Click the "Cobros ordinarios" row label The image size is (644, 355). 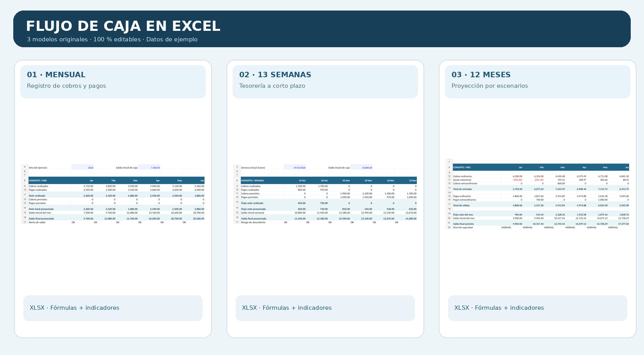[x=463, y=176]
